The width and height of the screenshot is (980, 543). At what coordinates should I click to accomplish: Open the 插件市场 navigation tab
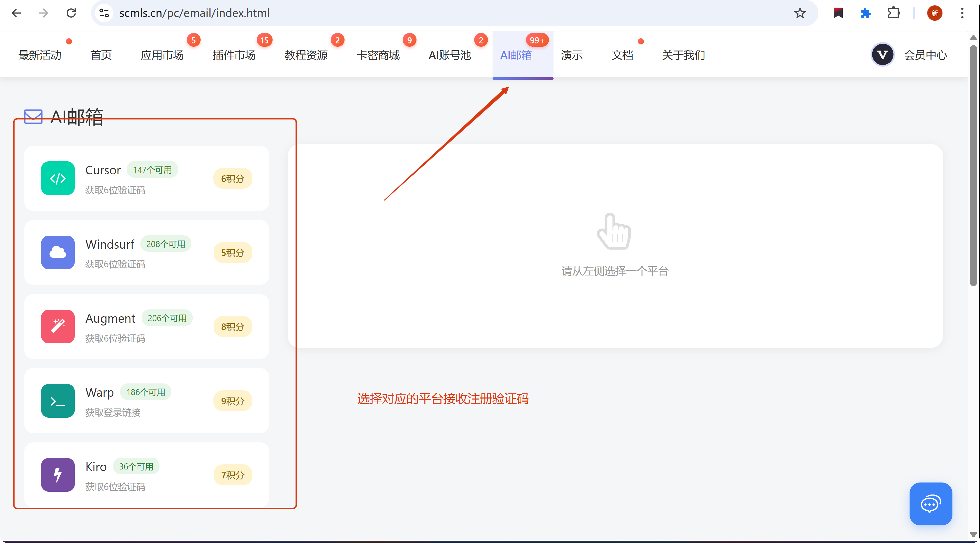coord(234,55)
